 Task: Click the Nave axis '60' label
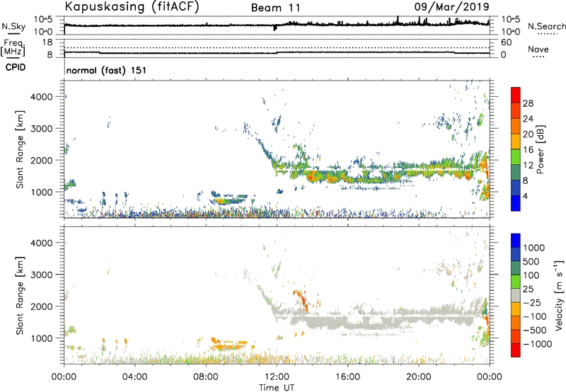(507, 42)
